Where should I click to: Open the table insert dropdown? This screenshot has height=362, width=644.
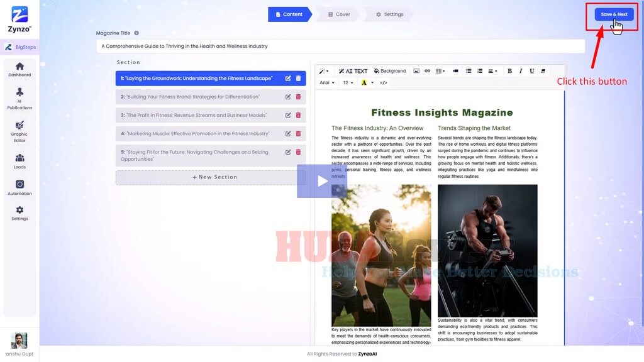pos(440,71)
